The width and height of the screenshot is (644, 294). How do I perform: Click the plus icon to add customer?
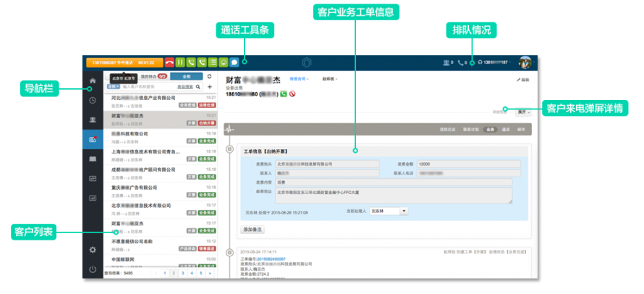209,87
